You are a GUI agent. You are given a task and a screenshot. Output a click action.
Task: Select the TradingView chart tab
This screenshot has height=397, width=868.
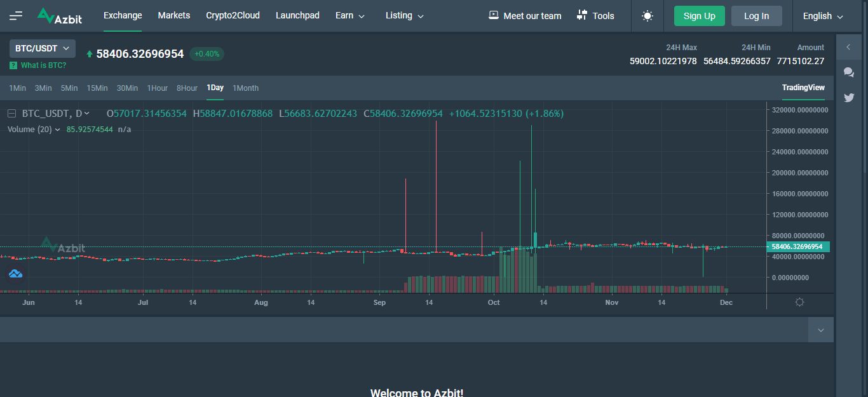803,88
